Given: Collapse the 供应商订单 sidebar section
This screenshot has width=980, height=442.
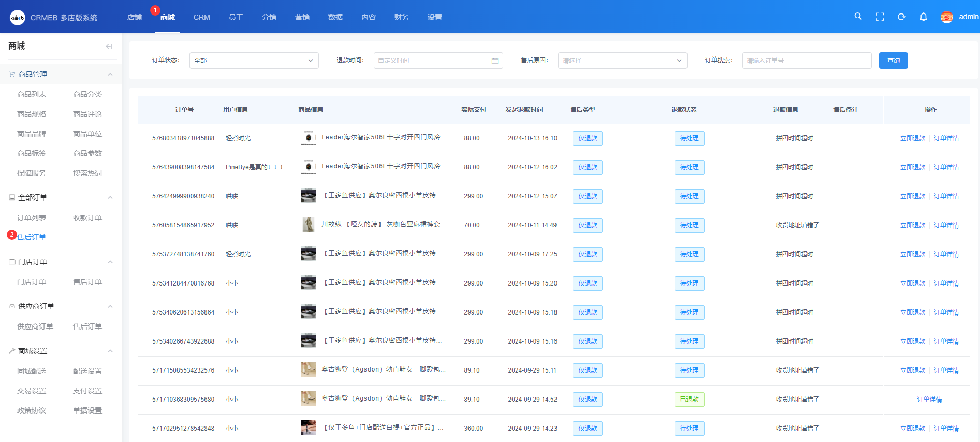Looking at the screenshot, I should [110, 306].
